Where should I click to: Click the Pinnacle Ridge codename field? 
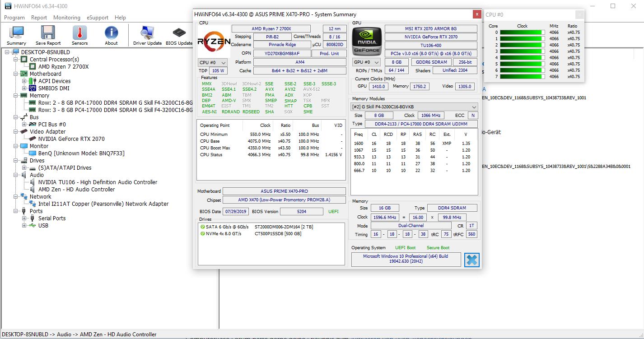(281, 45)
